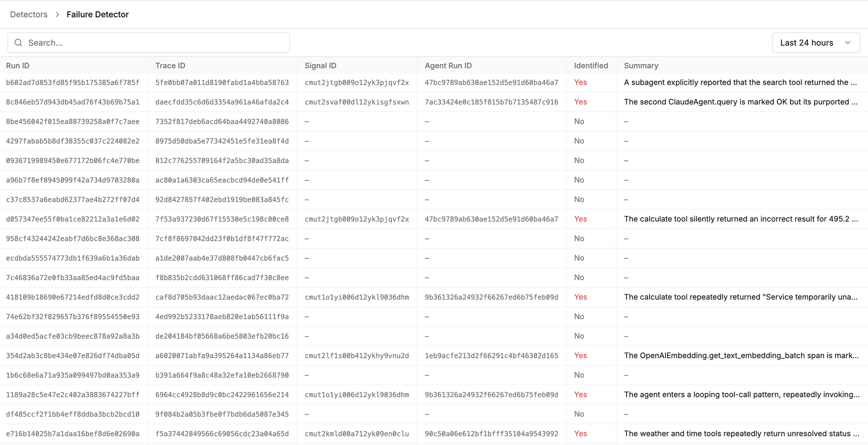868x445 pixels.
Task: Click the breadcrumb chevron separator
Action: pyautogui.click(x=57, y=14)
